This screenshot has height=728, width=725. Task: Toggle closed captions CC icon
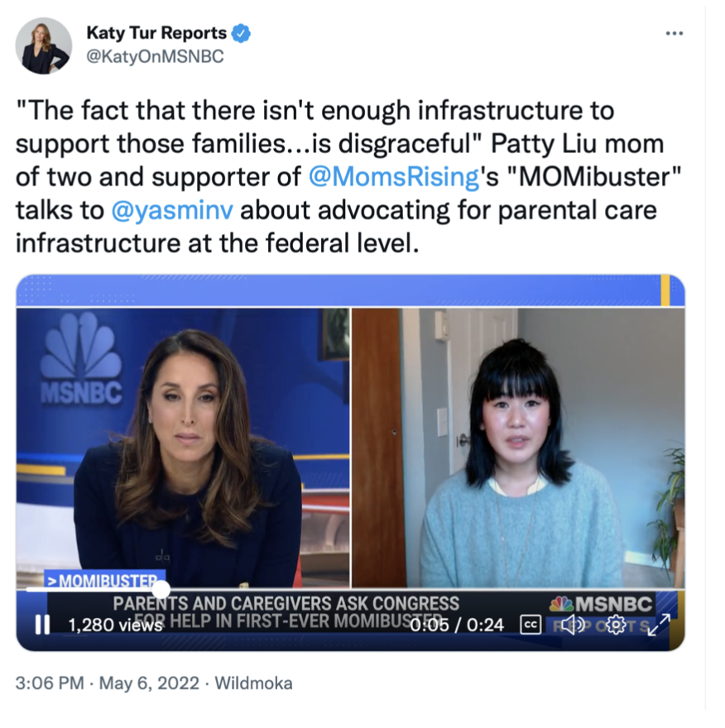[x=531, y=625]
